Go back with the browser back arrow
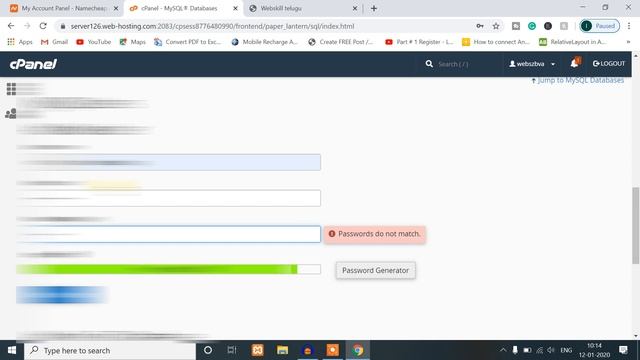The image size is (640, 360). point(11,26)
